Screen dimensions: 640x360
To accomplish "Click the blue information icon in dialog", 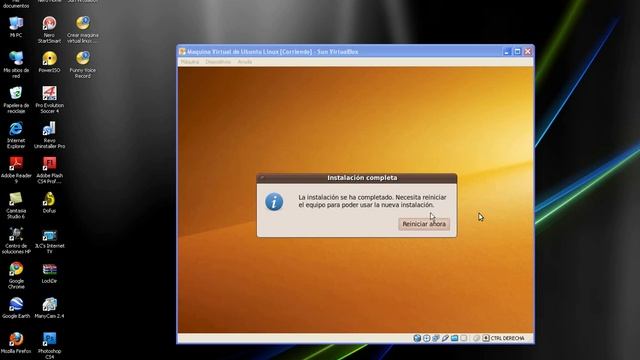I will pos(274,202).
